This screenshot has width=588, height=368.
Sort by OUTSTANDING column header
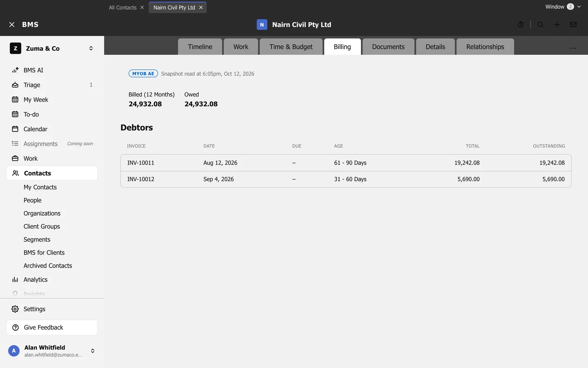pos(549,146)
